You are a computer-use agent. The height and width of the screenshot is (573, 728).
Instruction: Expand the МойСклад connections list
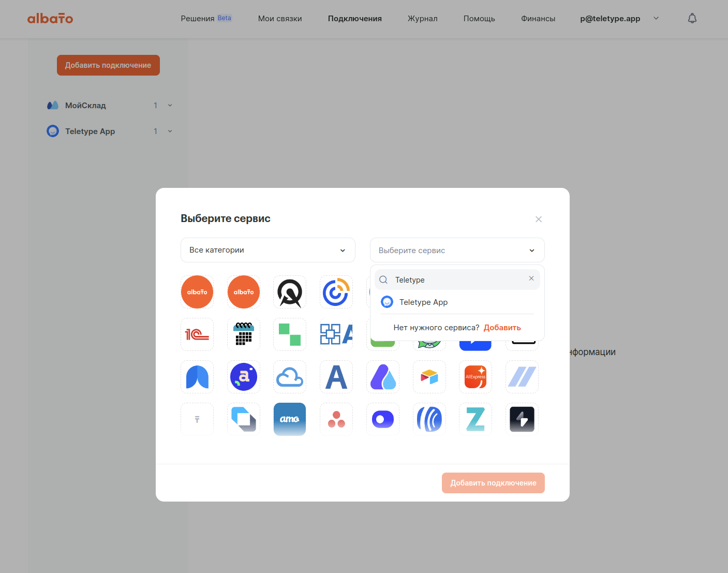(x=170, y=106)
